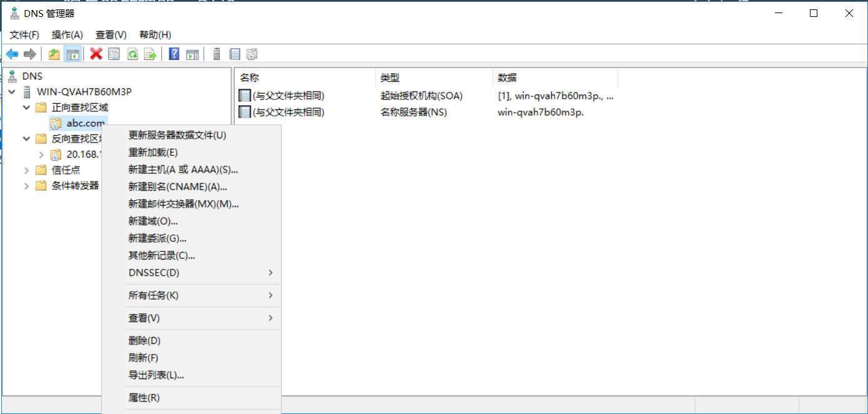Expand the 条件转发器 tree node
Screen dimensions: 868x414
(x=26, y=186)
